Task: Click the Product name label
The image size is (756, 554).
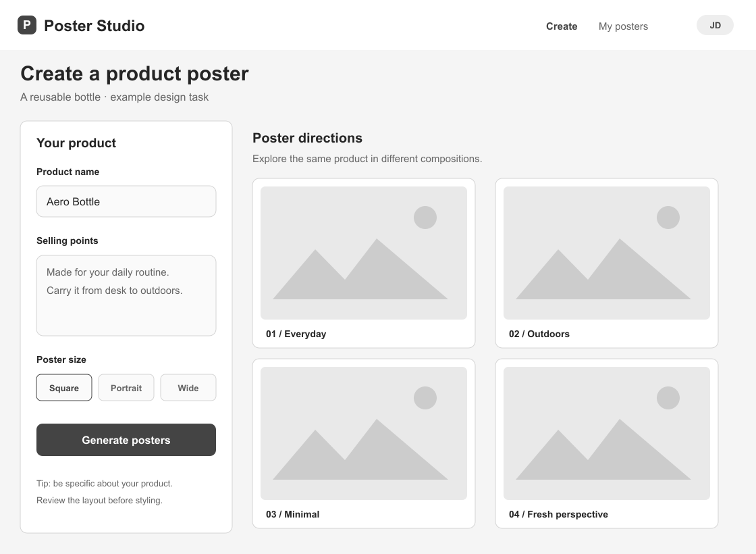Action: pyautogui.click(x=68, y=172)
